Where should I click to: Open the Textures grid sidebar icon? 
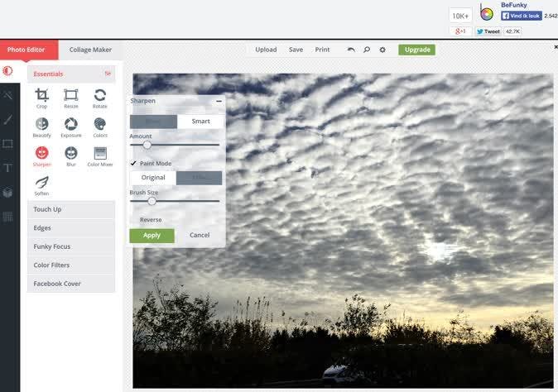point(7,217)
